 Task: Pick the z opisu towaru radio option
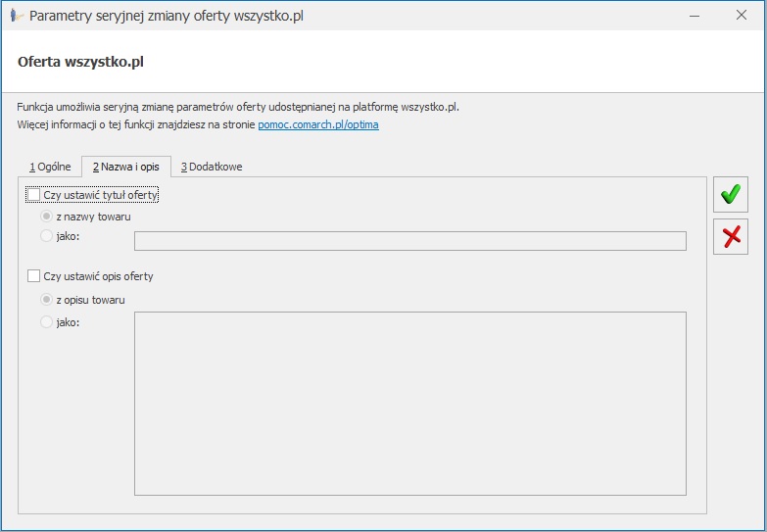pos(46,300)
